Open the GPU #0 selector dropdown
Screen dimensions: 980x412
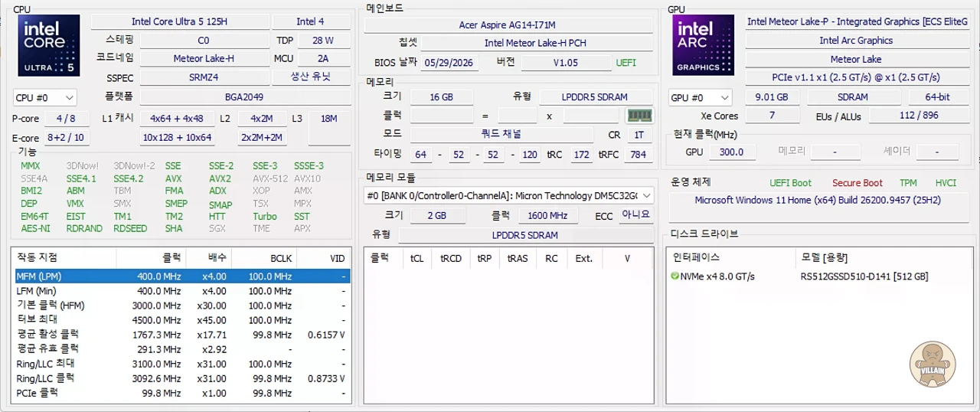(700, 97)
